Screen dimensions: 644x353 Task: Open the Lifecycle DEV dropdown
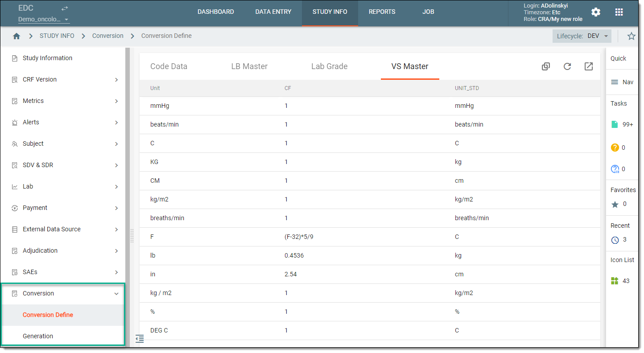click(x=582, y=36)
